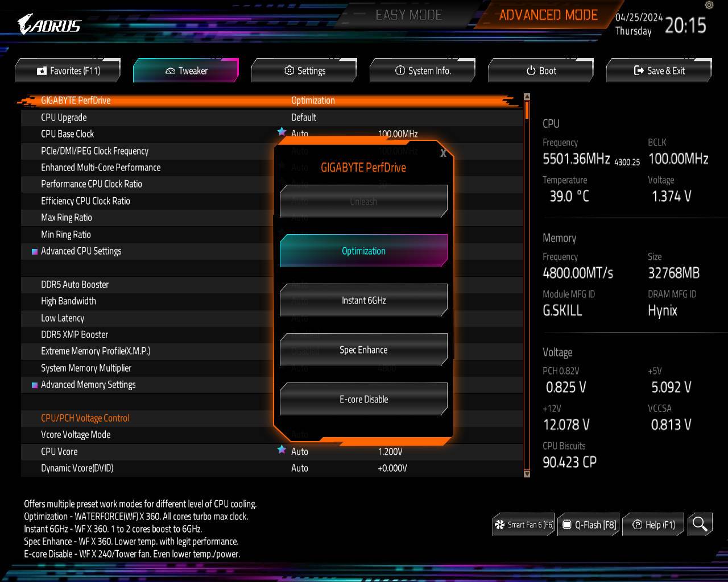Click the CPU Biscuits value 90.423 CP
The height and width of the screenshot is (582, 728).
click(569, 462)
